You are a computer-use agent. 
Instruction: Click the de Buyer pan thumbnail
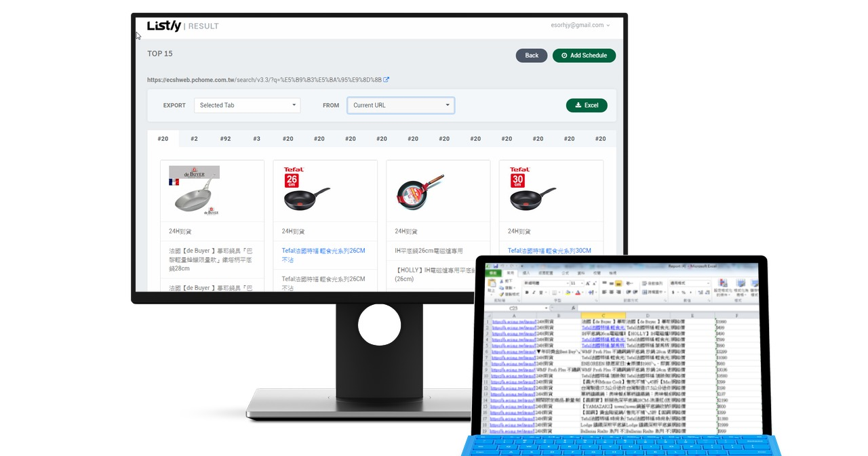194,190
